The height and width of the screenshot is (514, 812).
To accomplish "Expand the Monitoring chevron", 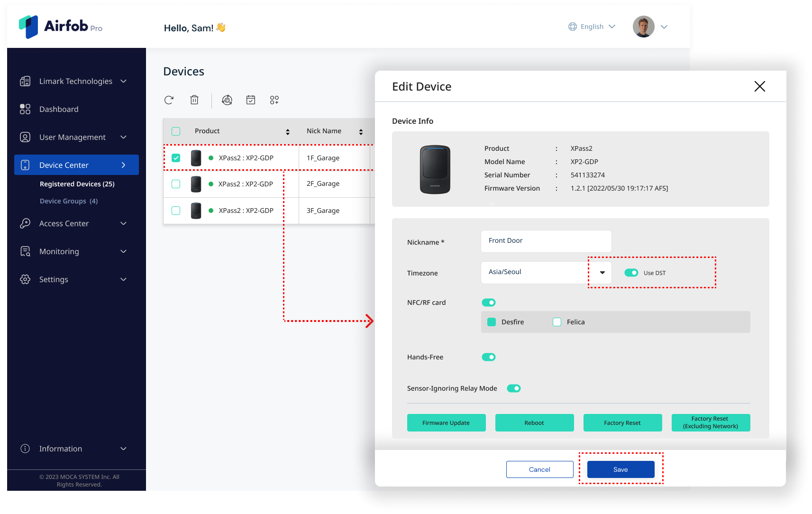I will [x=124, y=251].
